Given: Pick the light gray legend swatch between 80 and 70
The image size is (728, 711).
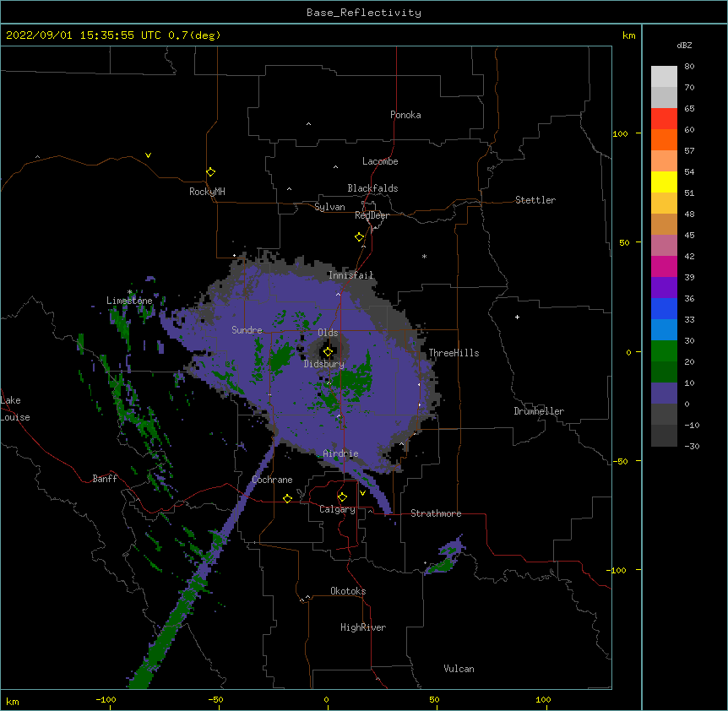Looking at the screenshot, I should (x=664, y=77).
